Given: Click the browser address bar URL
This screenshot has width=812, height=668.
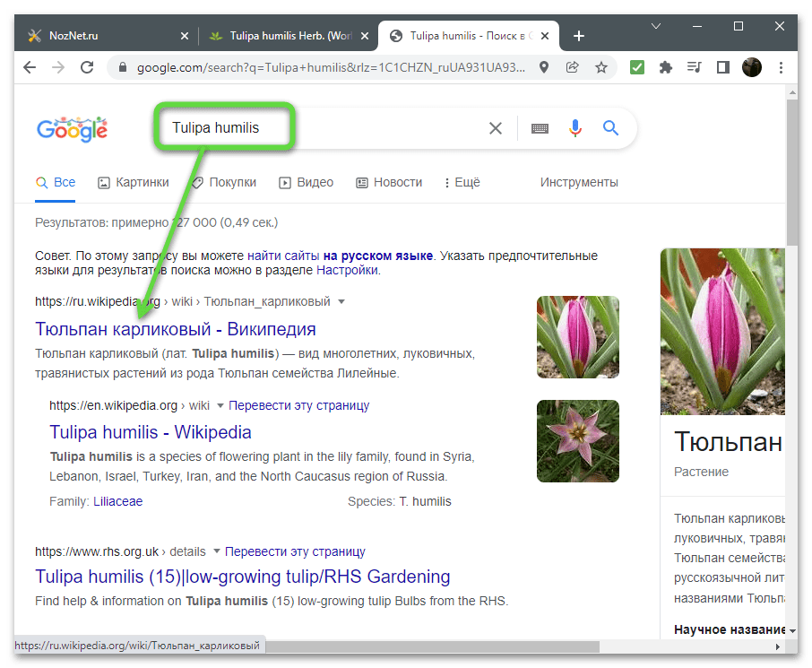Looking at the screenshot, I should tap(331, 67).
